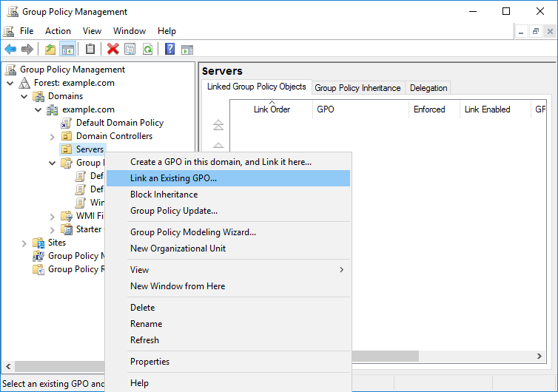The image size is (558, 392).
Task: Click the red X Delete toolbar icon
Action: 112,49
